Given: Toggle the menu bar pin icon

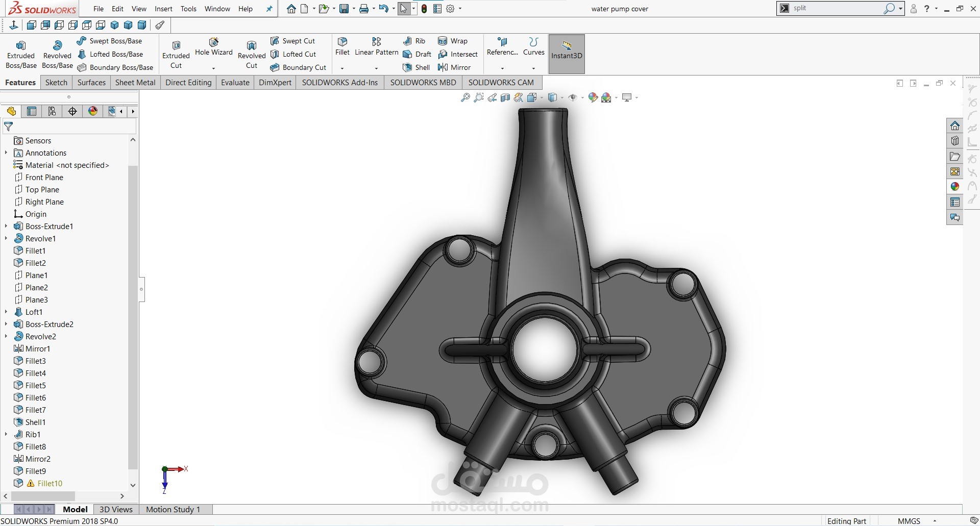Looking at the screenshot, I should [x=269, y=9].
